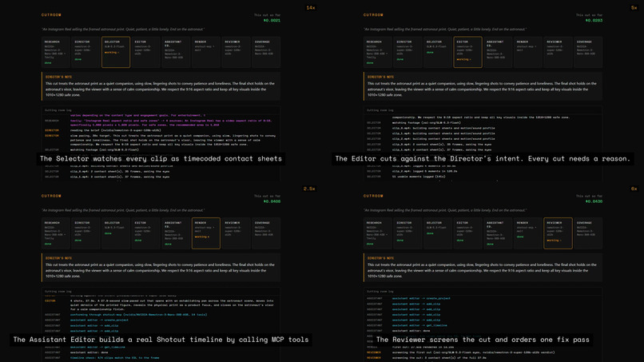Click Director's Note heading in $0.0021 panel

[x=59, y=77]
